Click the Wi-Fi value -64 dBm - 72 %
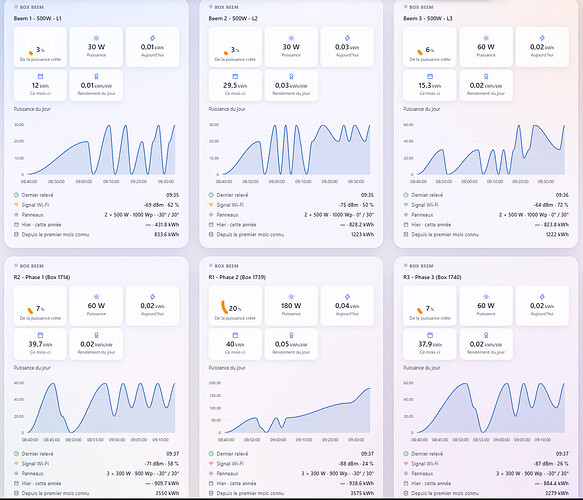Viewport: 583px width, 500px height. pos(551,205)
